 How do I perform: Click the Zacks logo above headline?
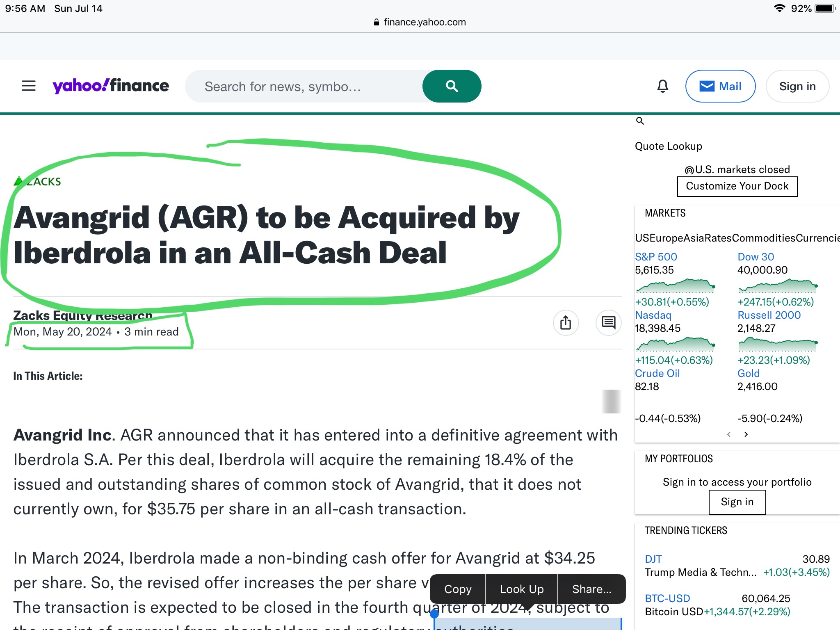coord(37,181)
